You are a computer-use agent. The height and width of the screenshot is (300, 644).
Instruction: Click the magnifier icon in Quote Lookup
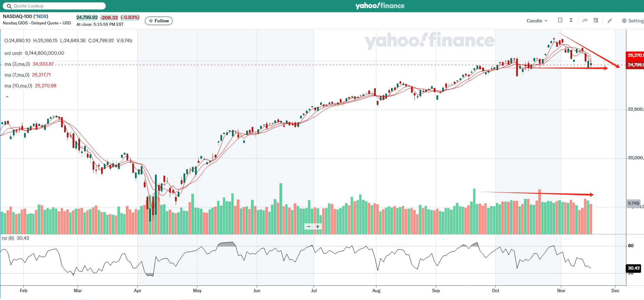(x=9, y=6)
